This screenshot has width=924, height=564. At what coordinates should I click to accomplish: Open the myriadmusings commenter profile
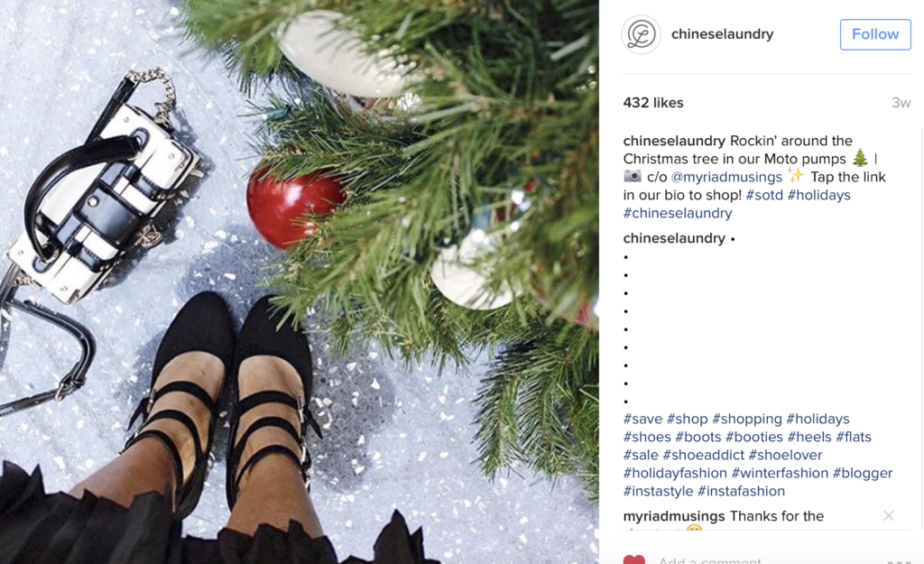click(x=674, y=516)
